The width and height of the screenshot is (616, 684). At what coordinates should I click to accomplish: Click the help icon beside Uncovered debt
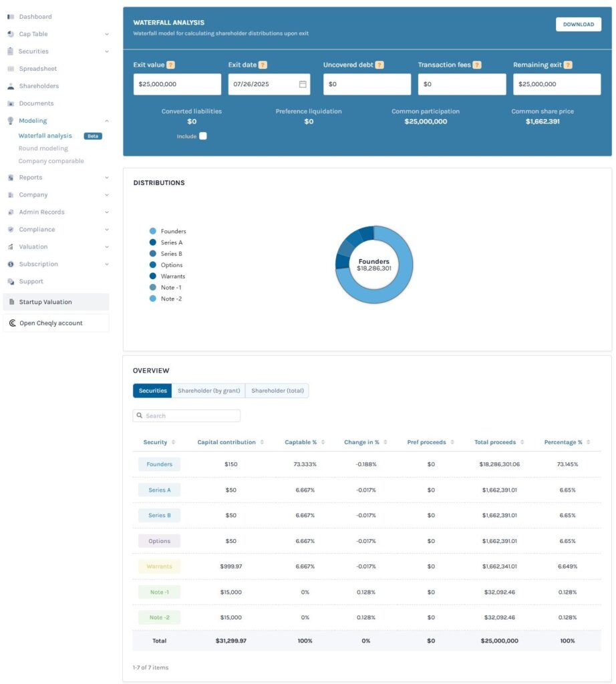tap(379, 65)
